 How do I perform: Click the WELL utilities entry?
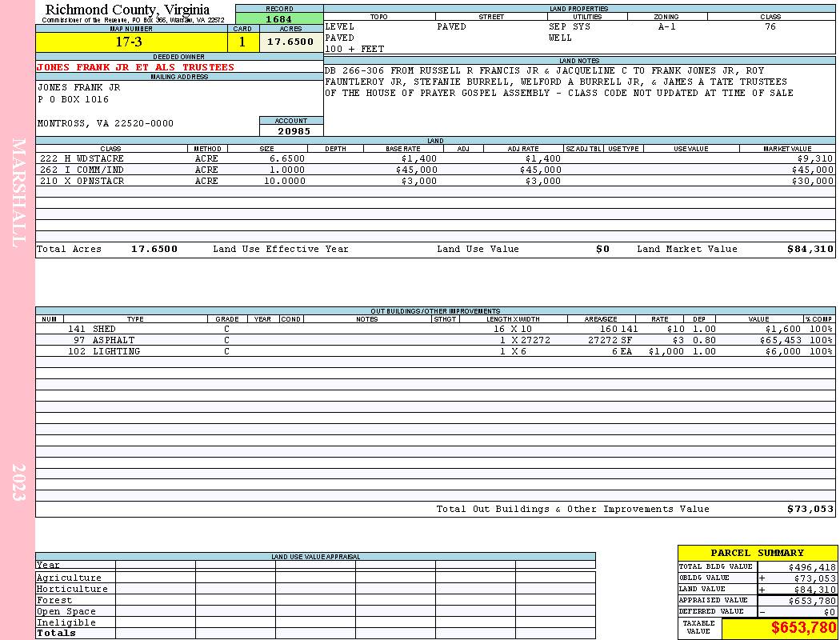[x=560, y=38]
